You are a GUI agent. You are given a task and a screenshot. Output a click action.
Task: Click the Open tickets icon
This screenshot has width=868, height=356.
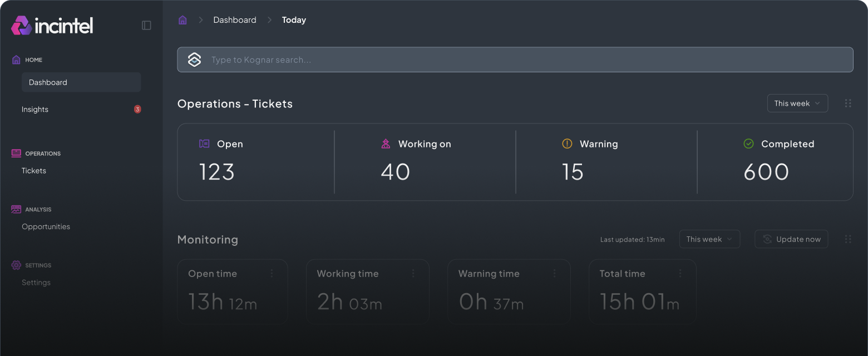click(x=204, y=144)
